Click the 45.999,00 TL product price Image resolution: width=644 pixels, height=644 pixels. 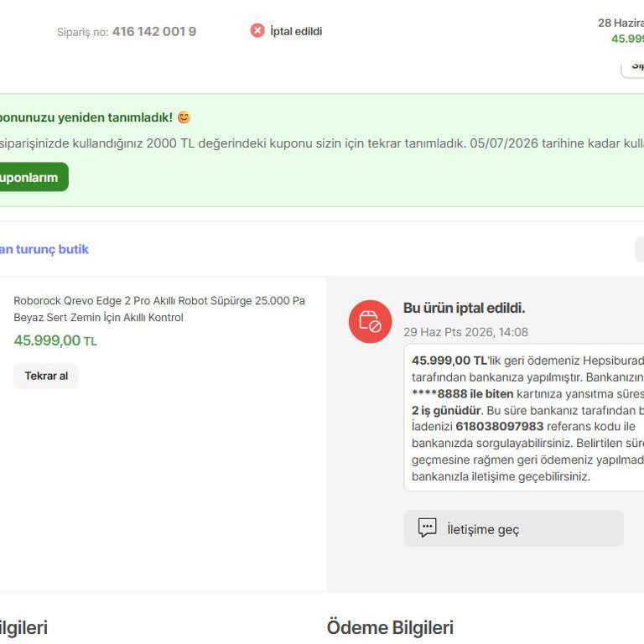55,340
